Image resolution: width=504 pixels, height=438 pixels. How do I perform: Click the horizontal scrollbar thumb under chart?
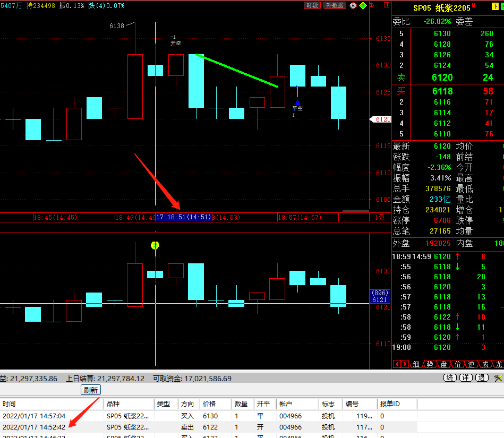pos(356,211)
